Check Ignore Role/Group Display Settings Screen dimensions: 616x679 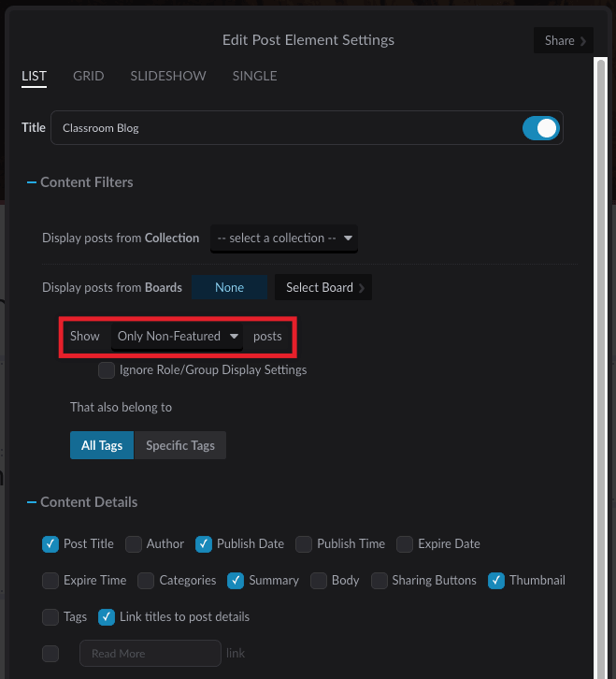click(x=107, y=370)
